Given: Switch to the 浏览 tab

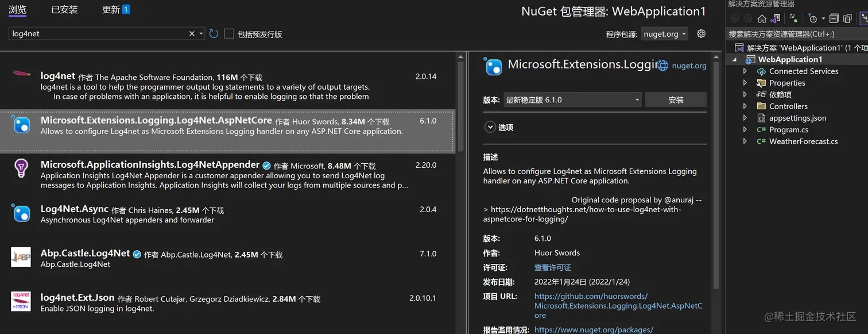Looking at the screenshot, I should coord(17,10).
